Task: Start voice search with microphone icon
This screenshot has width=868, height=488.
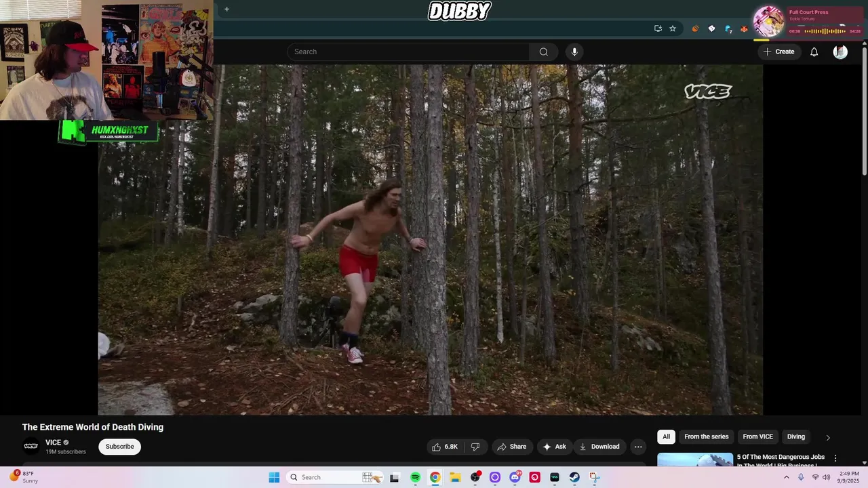Action: click(574, 52)
